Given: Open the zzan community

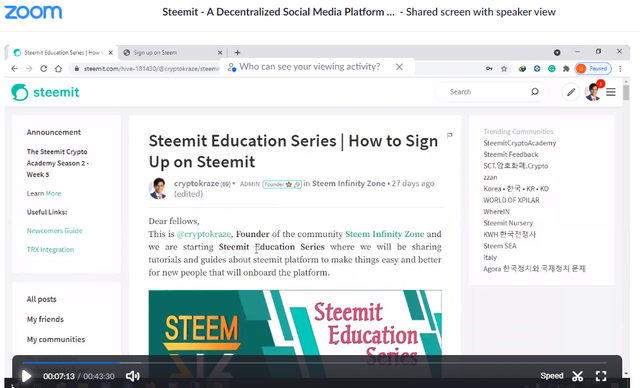Looking at the screenshot, I should pyautogui.click(x=490, y=177).
